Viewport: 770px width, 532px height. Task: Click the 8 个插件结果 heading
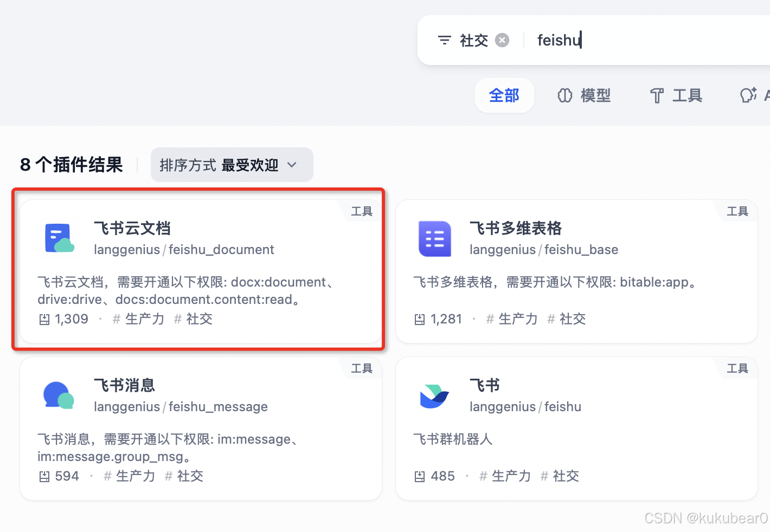click(72, 165)
